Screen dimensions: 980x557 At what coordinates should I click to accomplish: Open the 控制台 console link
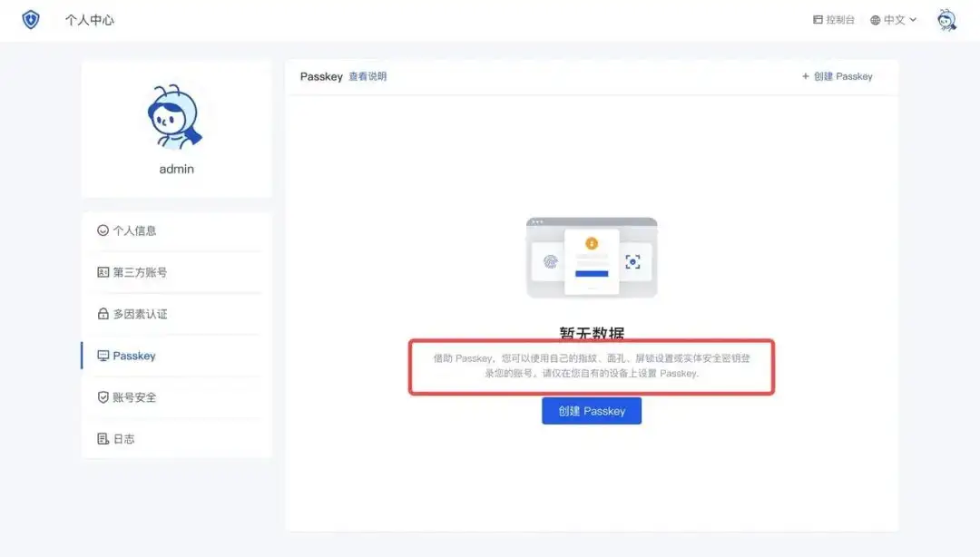(x=833, y=19)
